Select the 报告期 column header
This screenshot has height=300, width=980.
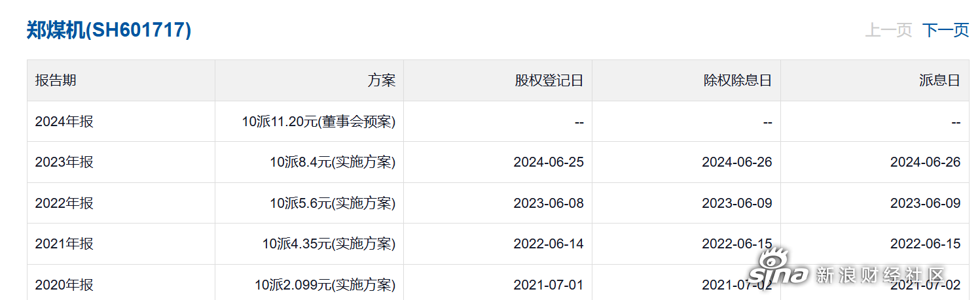click(56, 80)
